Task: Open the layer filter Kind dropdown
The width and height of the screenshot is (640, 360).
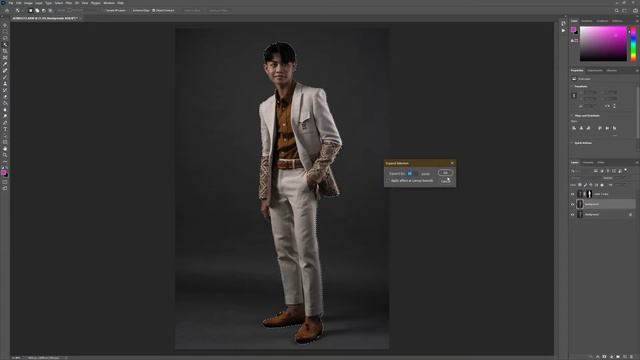Action: point(580,171)
